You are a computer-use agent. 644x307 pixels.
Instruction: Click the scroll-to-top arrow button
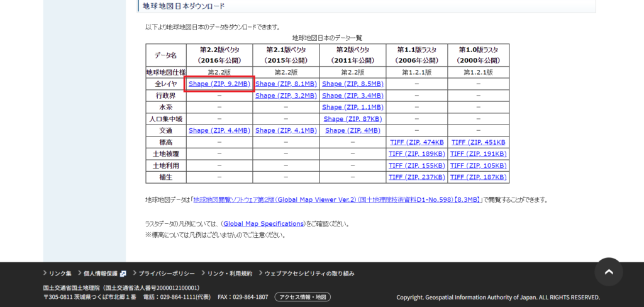tap(608, 272)
